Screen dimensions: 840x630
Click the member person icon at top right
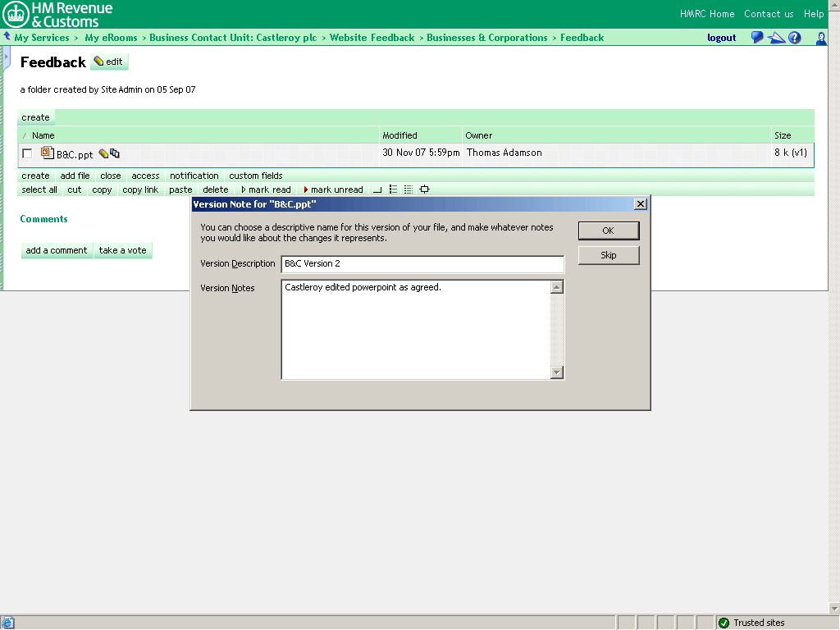click(x=821, y=37)
